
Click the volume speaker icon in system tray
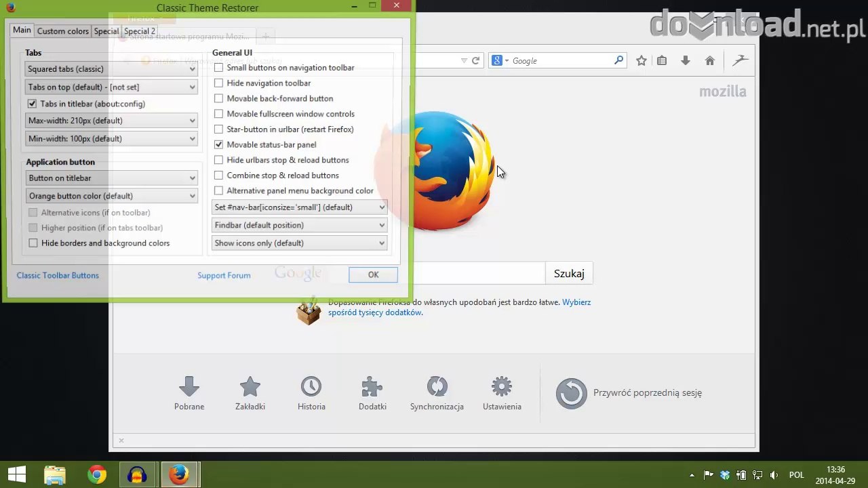(774, 475)
